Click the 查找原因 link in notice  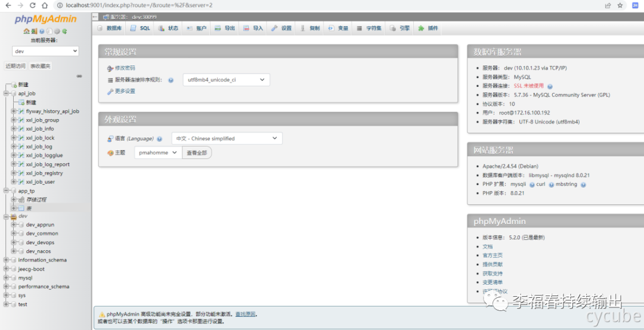(x=245, y=314)
